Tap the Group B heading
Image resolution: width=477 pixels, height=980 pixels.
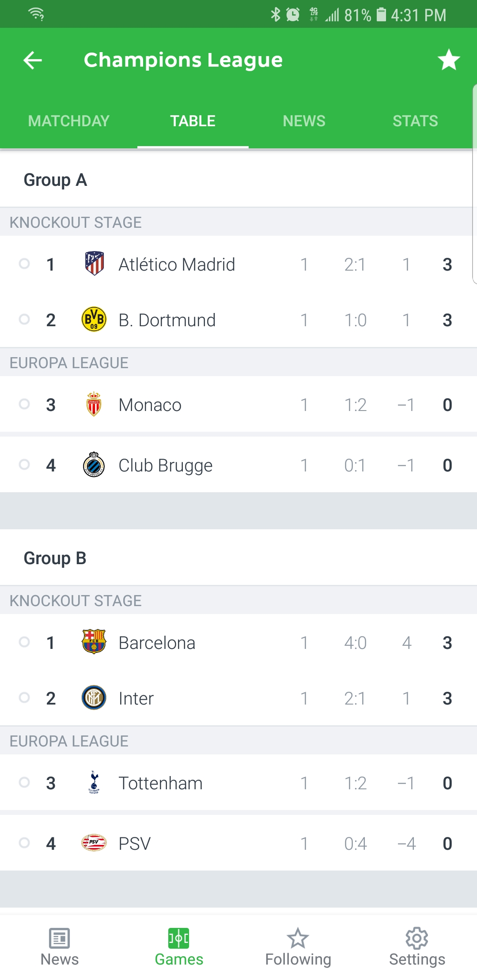click(55, 558)
